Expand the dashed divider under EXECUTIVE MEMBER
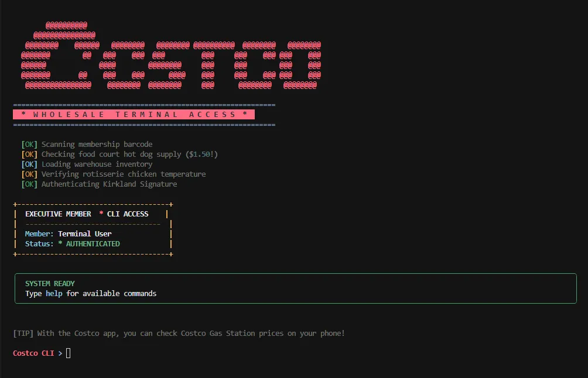The height and width of the screenshot is (378, 588). [92, 224]
